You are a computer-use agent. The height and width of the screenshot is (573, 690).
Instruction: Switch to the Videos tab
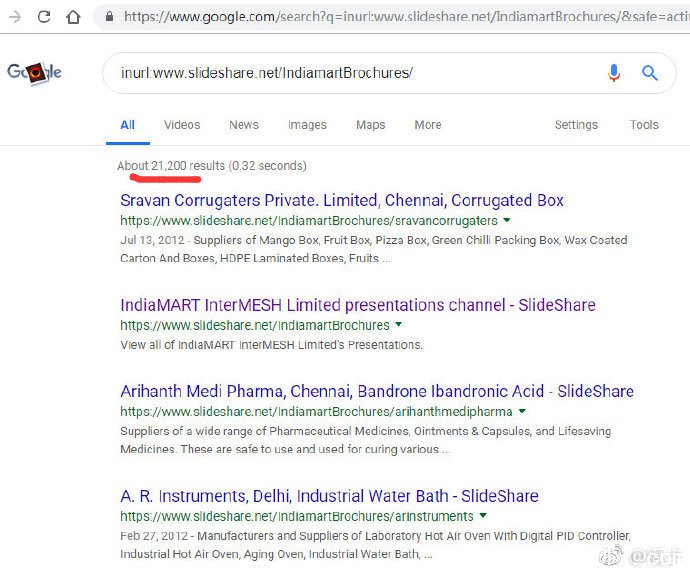click(182, 125)
